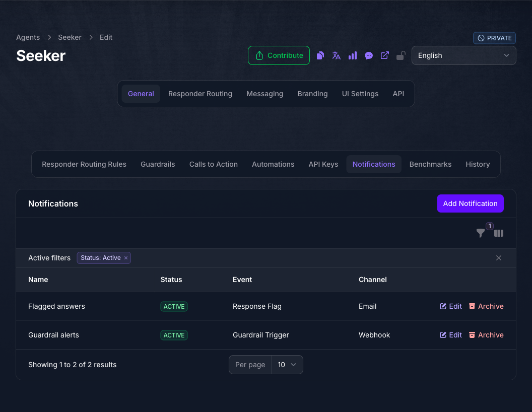Click the Webhook channel cell
The image size is (532, 412).
point(374,335)
